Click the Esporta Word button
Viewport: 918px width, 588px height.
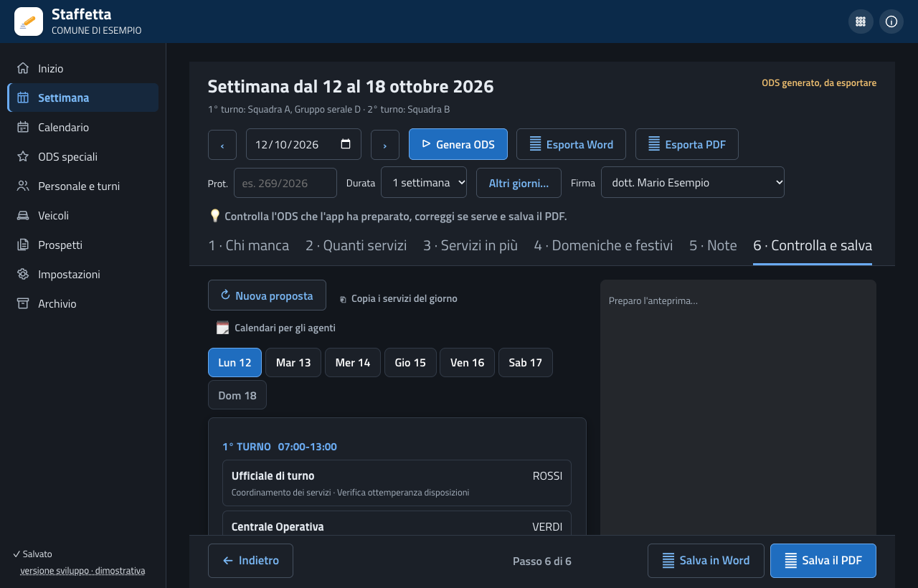pos(571,144)
